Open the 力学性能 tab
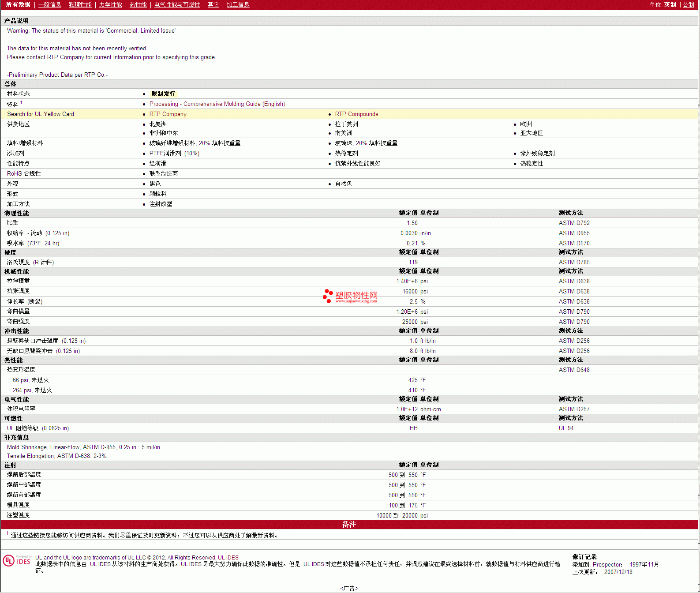This screenshot has width=700, height=593. point(110,5)
